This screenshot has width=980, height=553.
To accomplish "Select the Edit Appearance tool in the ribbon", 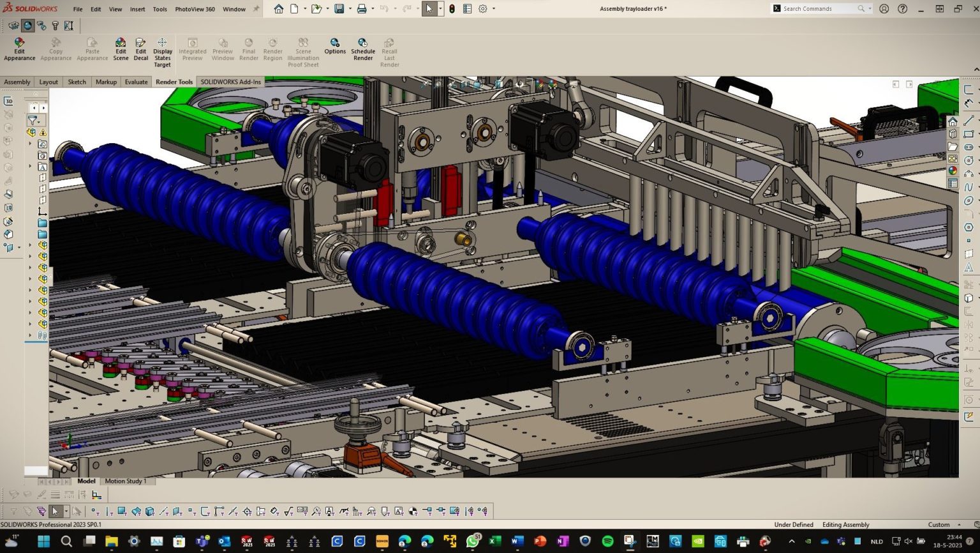I will (19, 48).
